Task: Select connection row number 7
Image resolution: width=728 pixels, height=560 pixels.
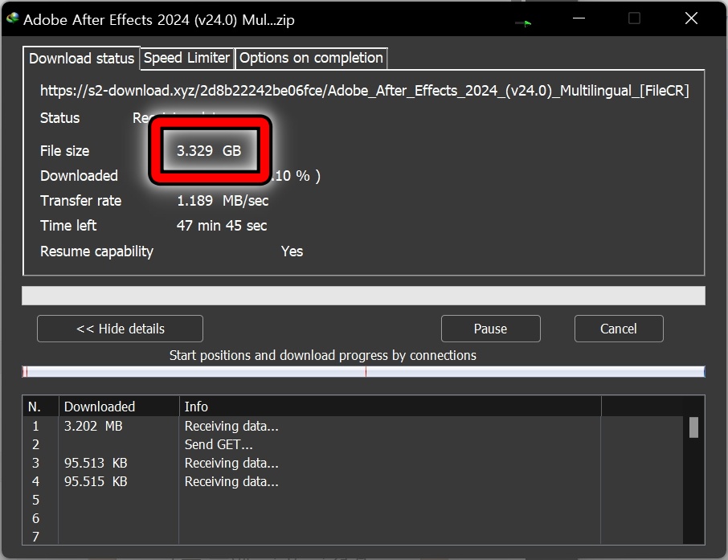Action: tap(353, 537)
